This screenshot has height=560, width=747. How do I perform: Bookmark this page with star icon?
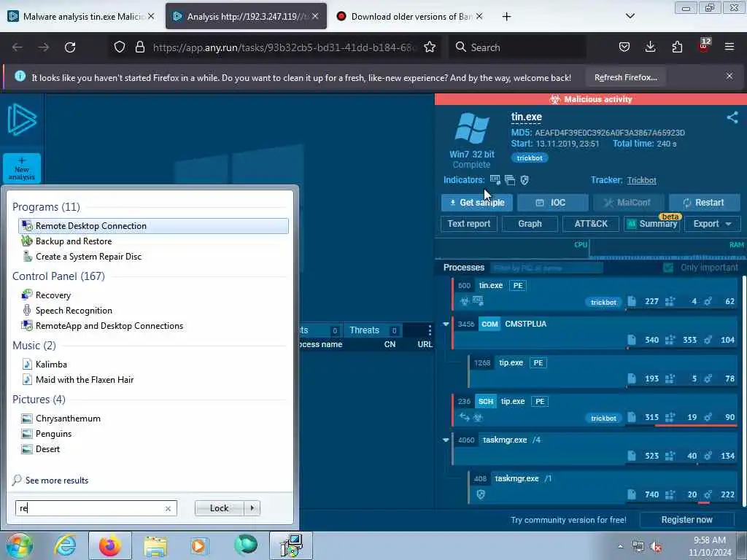430,47
